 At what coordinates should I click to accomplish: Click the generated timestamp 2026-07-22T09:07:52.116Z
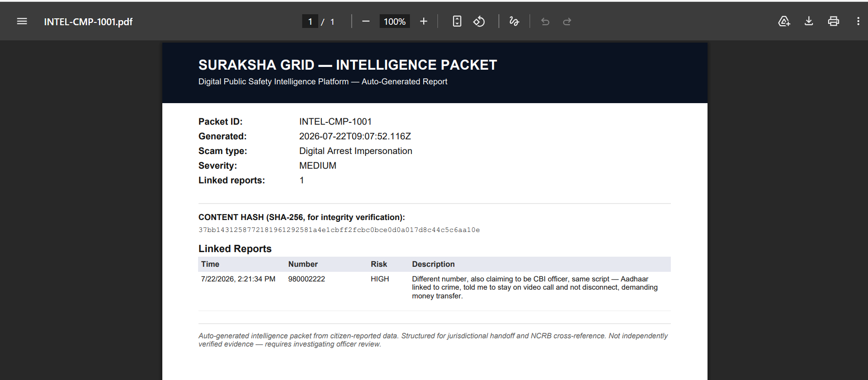[x=355, y=136]
